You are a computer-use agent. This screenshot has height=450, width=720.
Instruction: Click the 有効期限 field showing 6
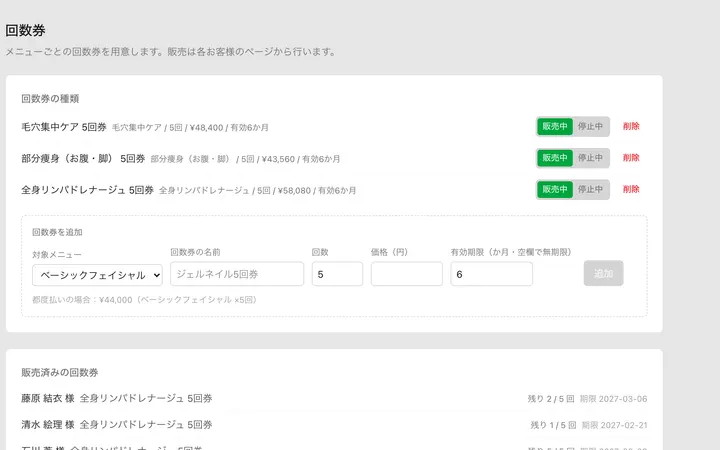[492, 274]
